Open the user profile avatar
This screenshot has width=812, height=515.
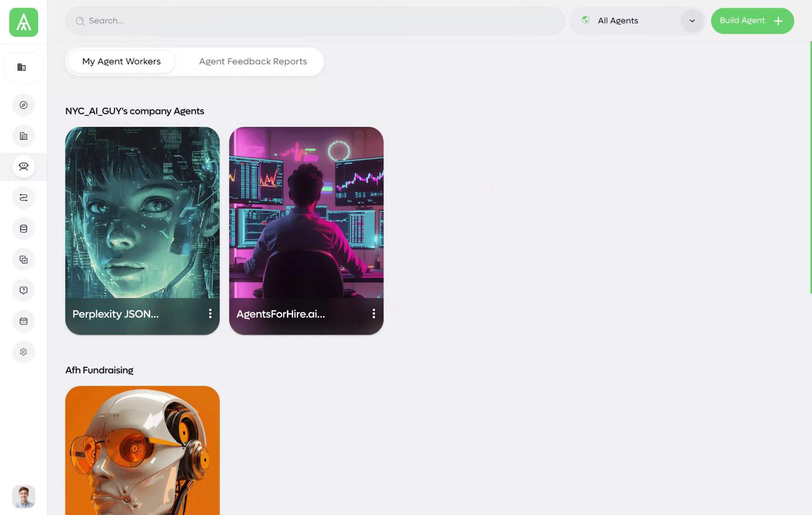pyautogui.click(x=23, y=496)
